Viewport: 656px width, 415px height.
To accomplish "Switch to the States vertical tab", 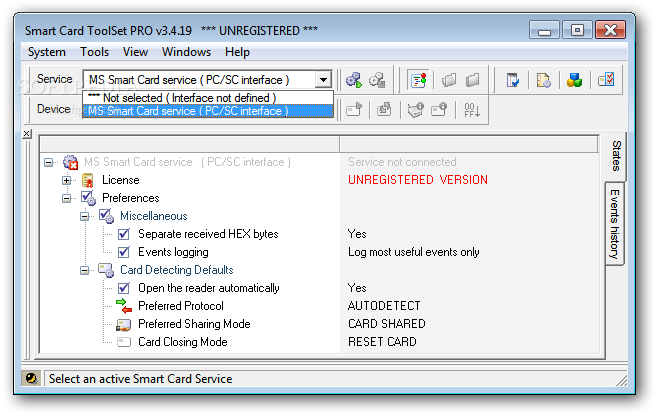I will tap(616, 156).
